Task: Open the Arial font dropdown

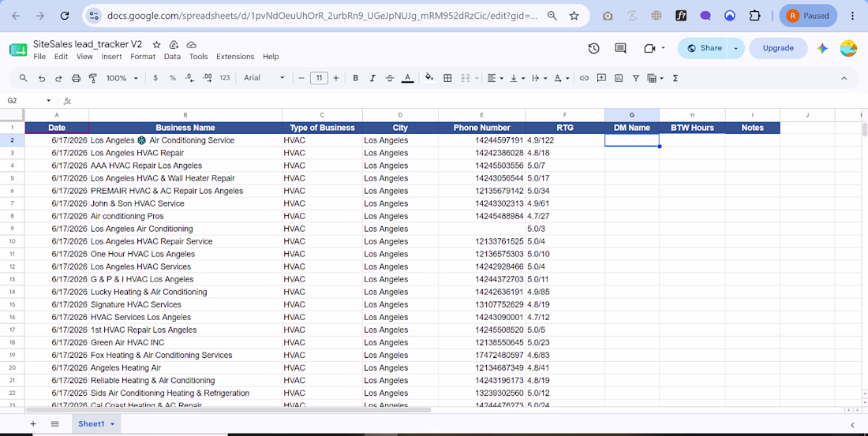Action: pyautogui.click(x=264, y=78)
